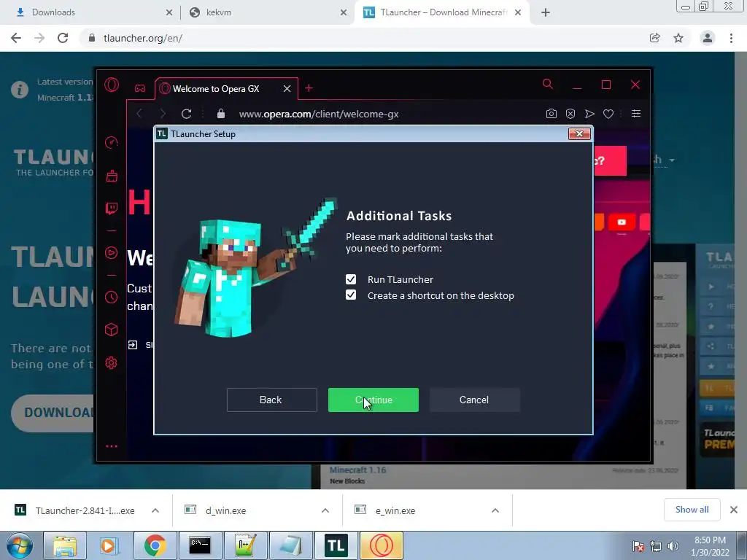747x560 pixels.
Task: Click DOWNLOAD button on TLauncher website
Action: (53, 413)
